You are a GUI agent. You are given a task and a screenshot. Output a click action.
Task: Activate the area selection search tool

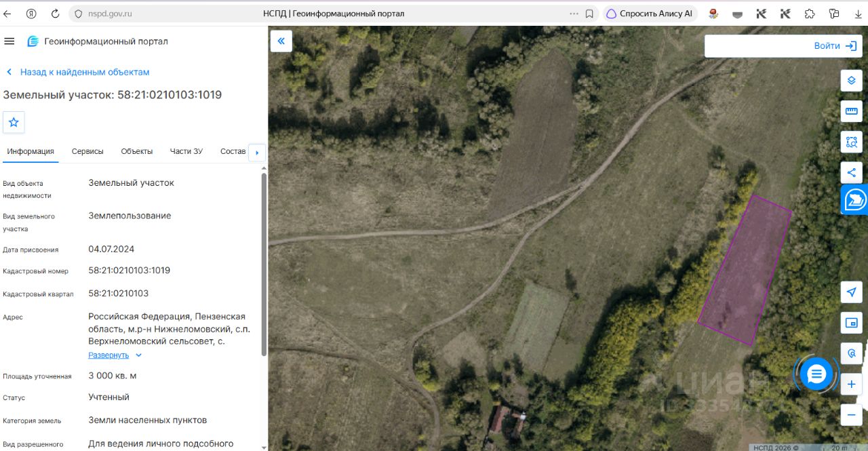tap(852, 142)
